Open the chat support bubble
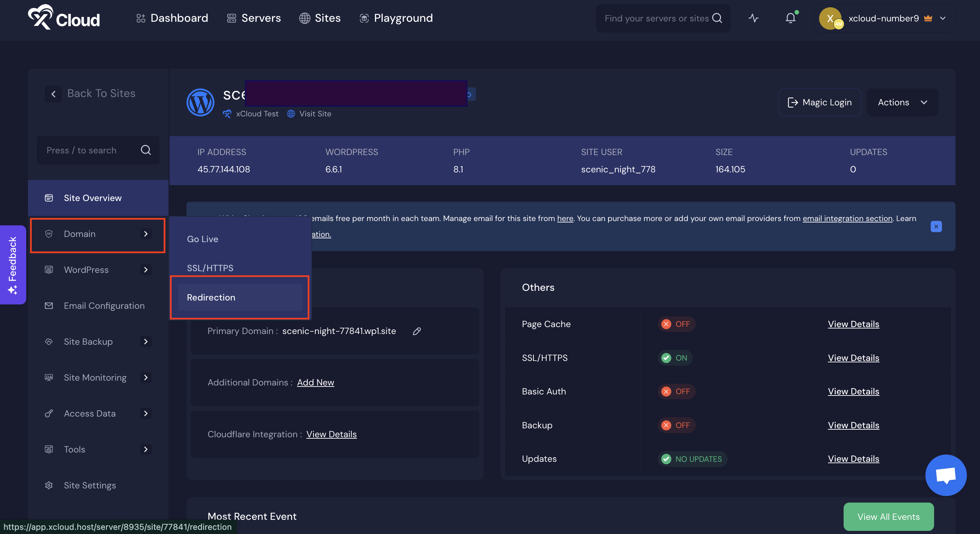The image size is (980, 534). click(945, 475)
